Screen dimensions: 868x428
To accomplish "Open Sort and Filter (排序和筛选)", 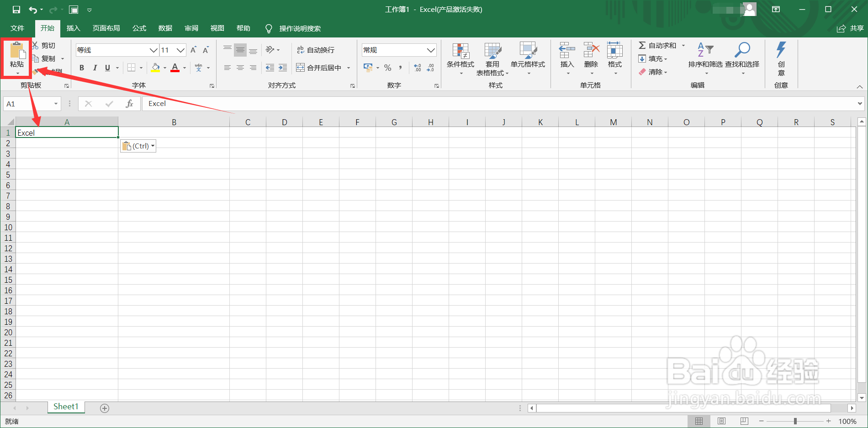I will point(705,59).
